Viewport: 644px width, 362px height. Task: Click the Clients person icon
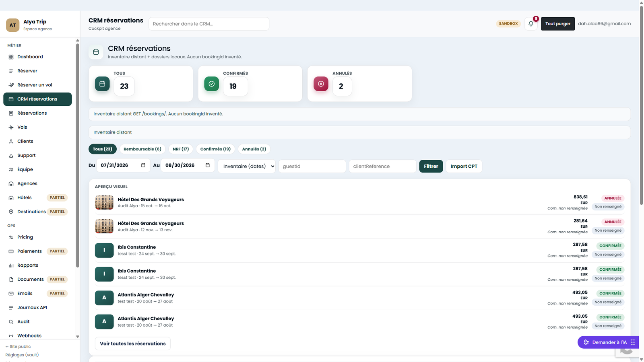point(11,142)
